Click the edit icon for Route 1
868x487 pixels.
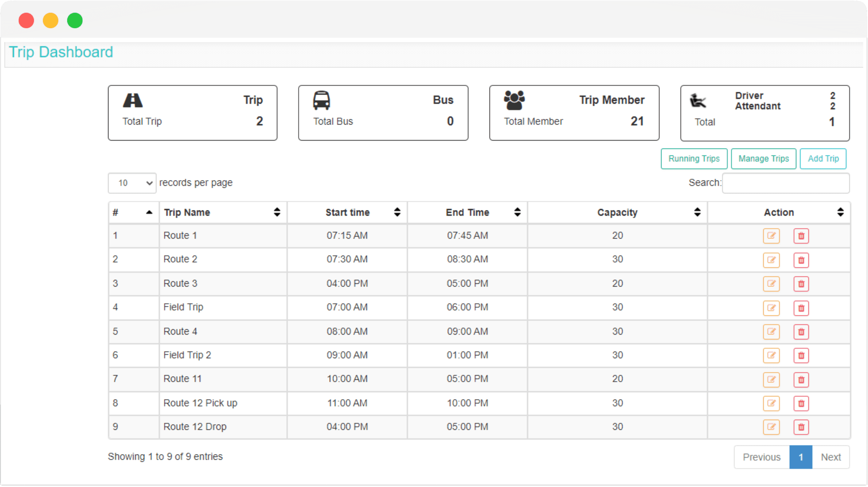click(771, 235)
